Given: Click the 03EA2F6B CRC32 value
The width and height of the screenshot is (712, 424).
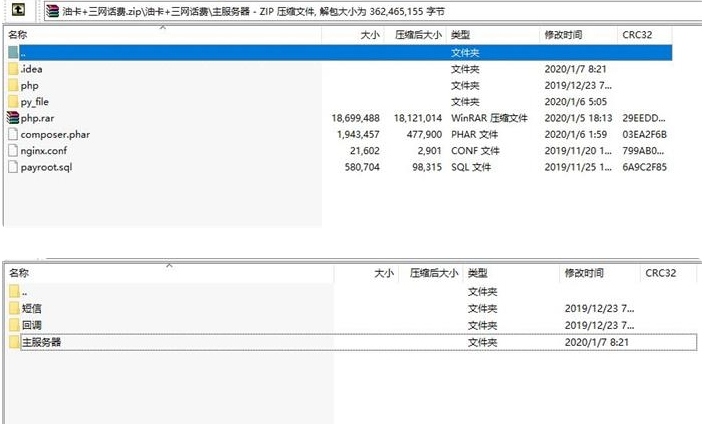Looking at the screenshot, I should point(644,134).
